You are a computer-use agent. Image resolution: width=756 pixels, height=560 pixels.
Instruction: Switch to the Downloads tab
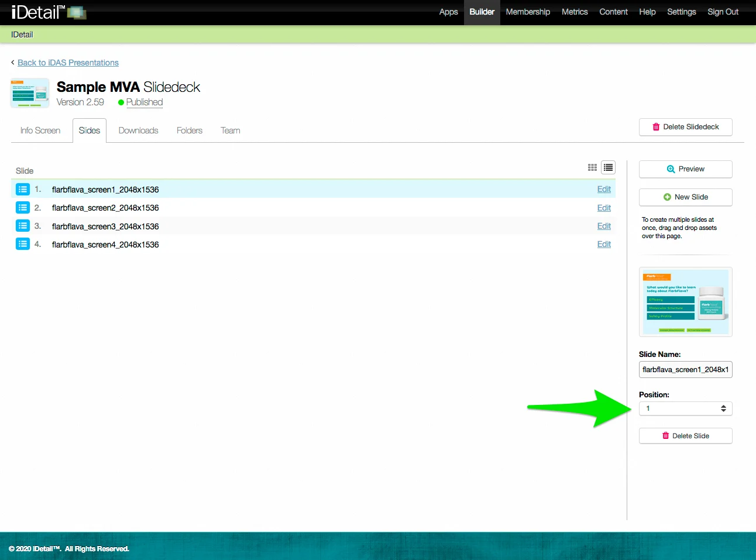pyautogui.click(x=139, y=130)
